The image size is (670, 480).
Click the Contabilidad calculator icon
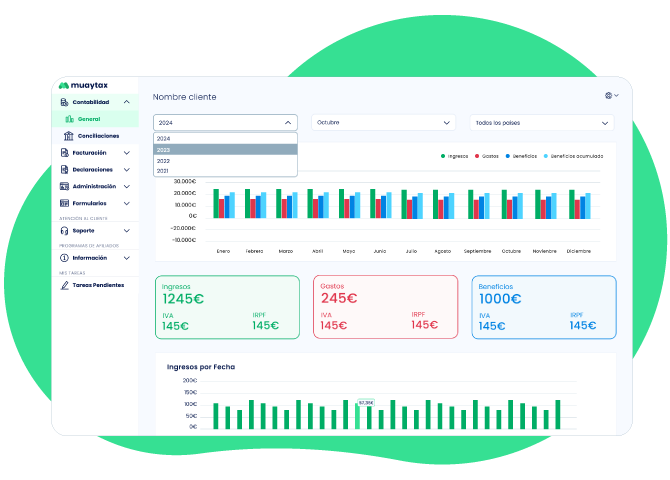[63, 102]
